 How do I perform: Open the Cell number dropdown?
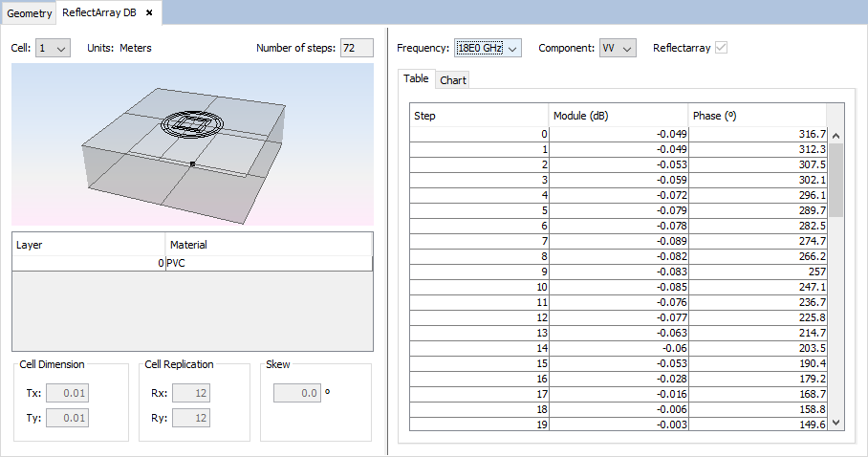tap(53, 48)
